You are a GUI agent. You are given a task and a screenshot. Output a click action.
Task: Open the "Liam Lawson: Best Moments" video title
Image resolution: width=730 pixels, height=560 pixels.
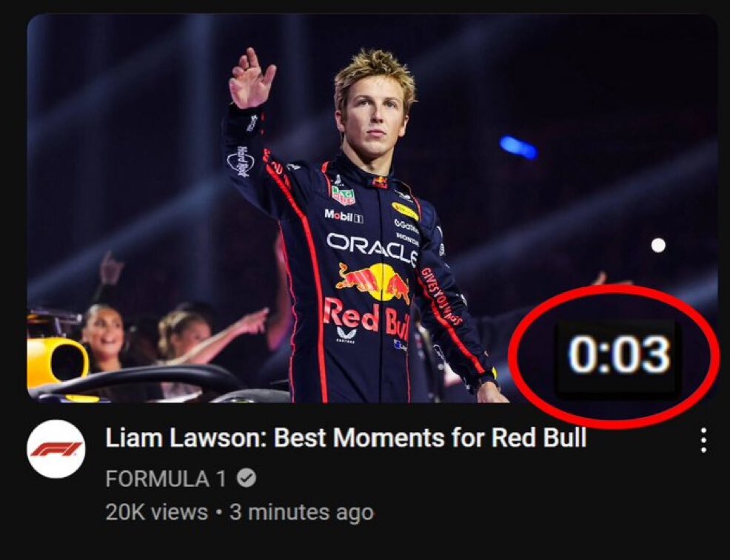click(346, 438)
